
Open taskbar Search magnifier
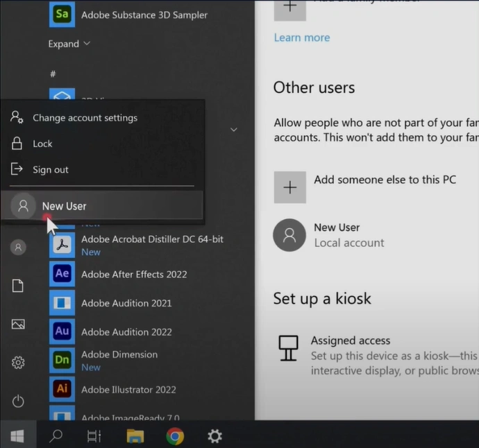point(56,436)
